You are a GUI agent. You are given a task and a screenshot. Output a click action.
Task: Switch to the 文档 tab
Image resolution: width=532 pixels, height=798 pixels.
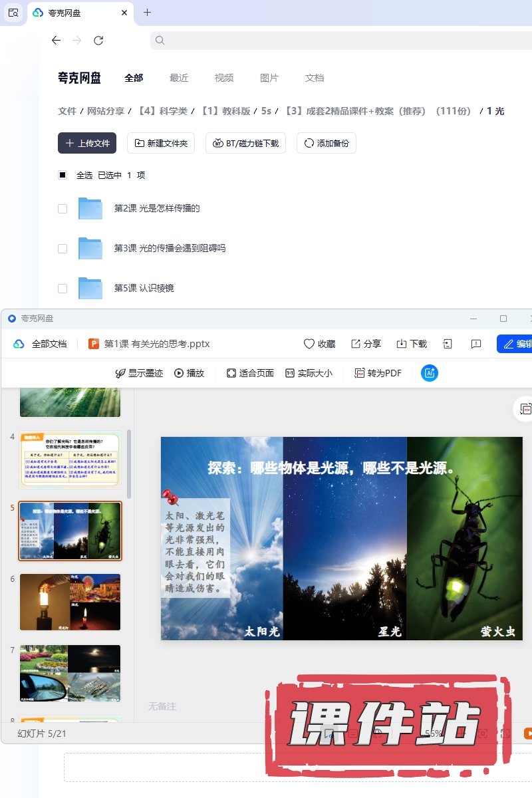(x=315, y=78)
